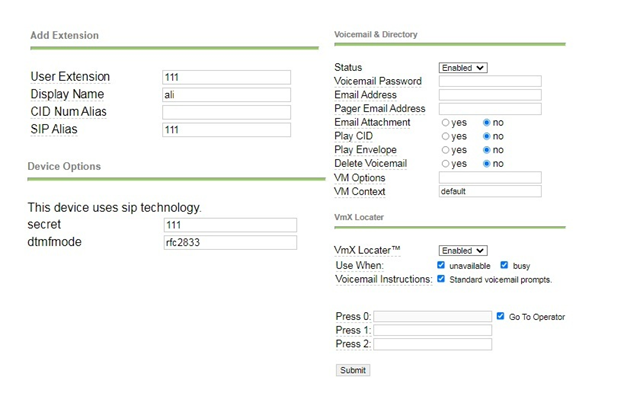Image resolution: width=624 pixels, height=393 pixels.
Task: Click the VM Options label
Action: pos(360,178)
